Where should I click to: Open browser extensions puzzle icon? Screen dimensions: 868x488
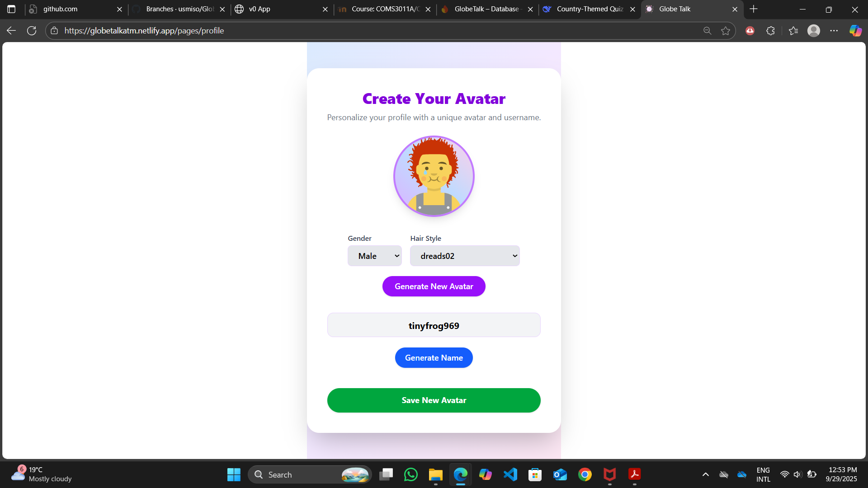point(771,31)
